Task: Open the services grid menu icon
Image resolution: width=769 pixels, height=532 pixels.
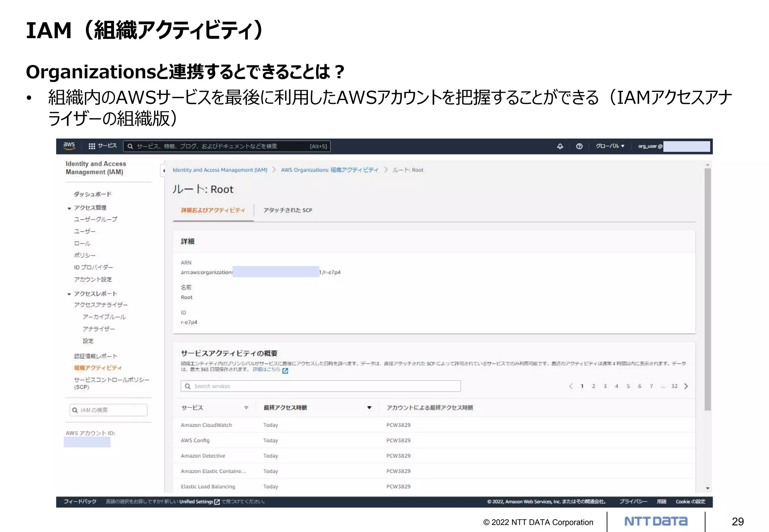Action: point(92,146)
